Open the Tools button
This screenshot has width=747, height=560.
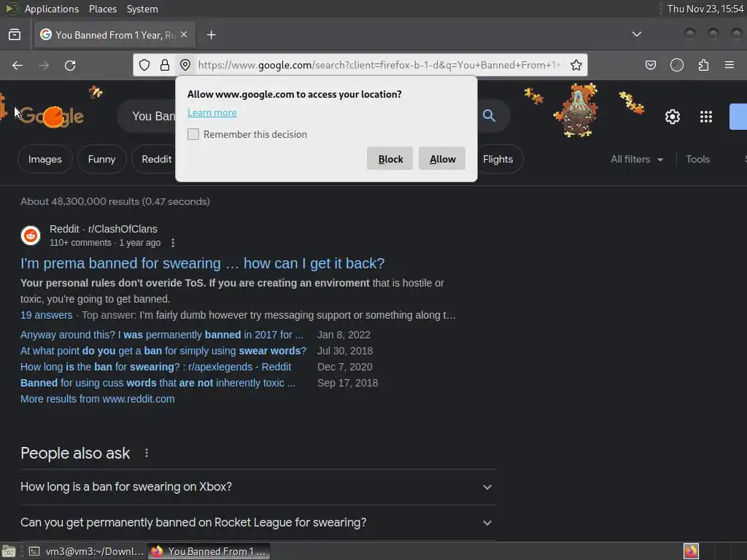coord(697,159)
